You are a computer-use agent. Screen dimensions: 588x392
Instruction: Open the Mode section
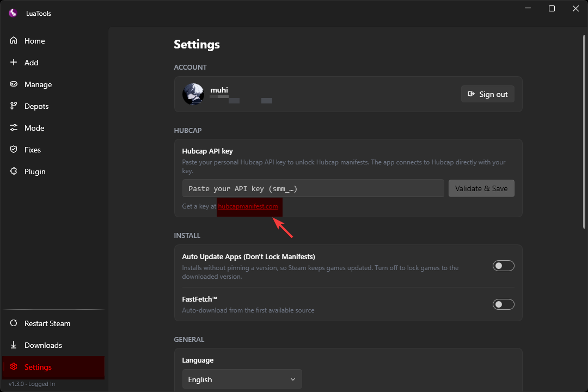[53, 127]
